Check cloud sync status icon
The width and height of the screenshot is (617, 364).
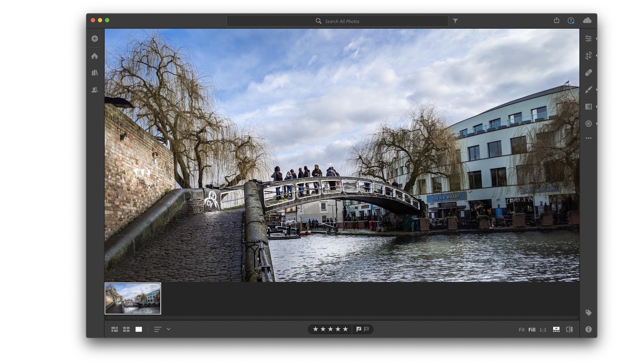click(587, 20)
